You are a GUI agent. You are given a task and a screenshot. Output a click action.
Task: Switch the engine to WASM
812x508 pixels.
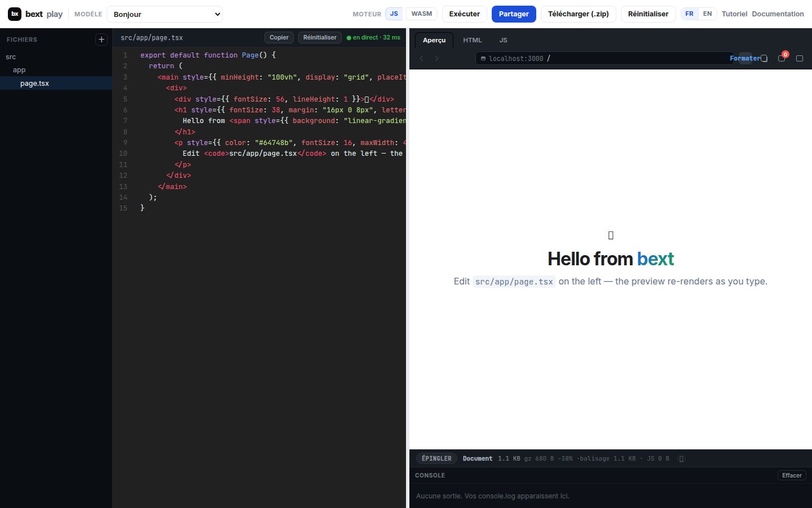pos(422,14)
